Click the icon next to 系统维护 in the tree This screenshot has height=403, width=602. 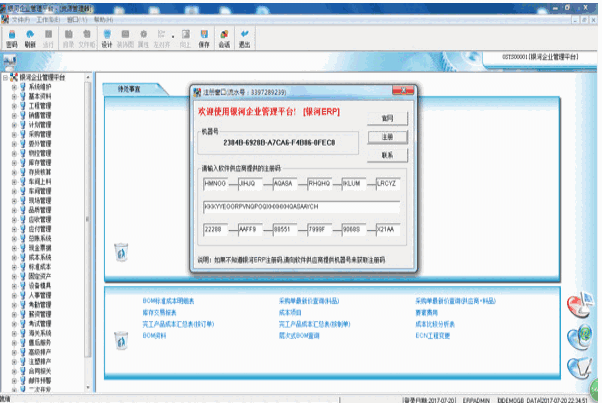[x=23, y=87]
